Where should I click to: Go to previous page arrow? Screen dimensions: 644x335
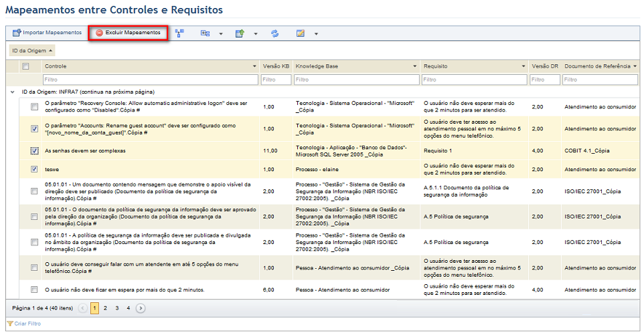point(82,308)
